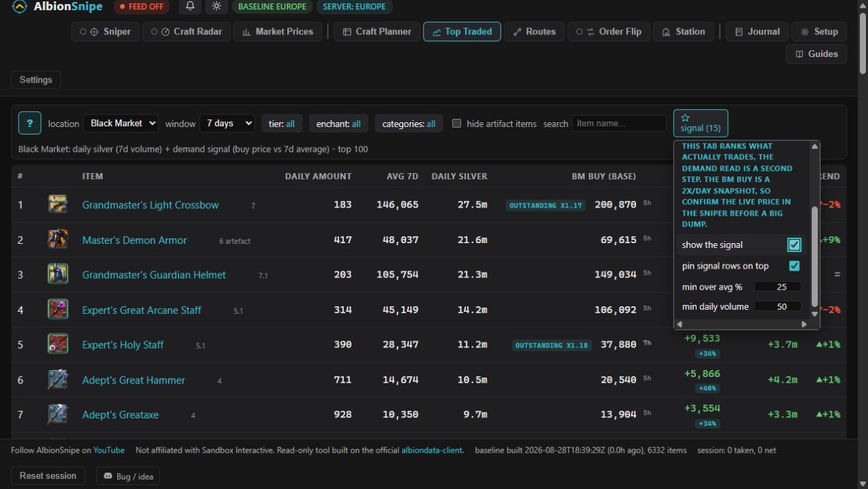Click Master's Demon Armor item icon
The height and width of the screenshot is (489, 868).
tap(58, 239)
